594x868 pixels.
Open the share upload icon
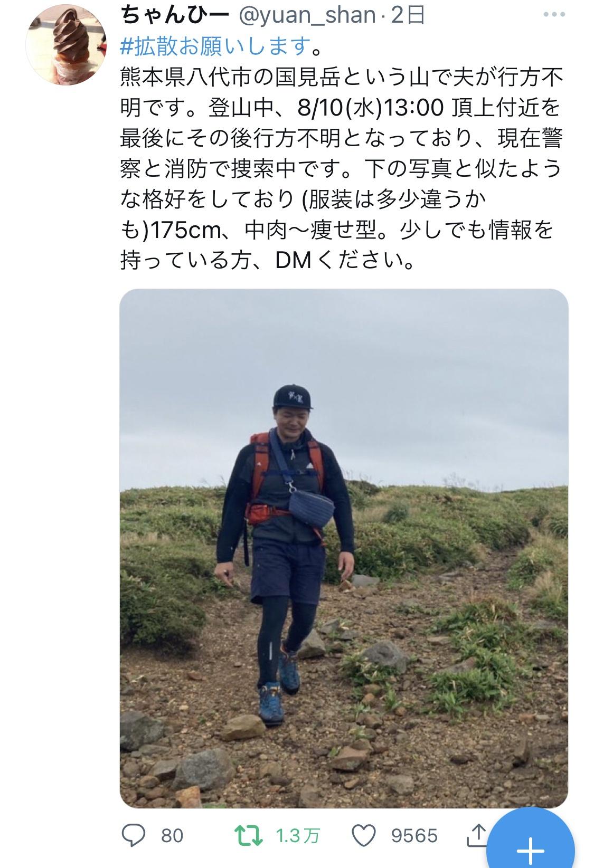[476, 834]
